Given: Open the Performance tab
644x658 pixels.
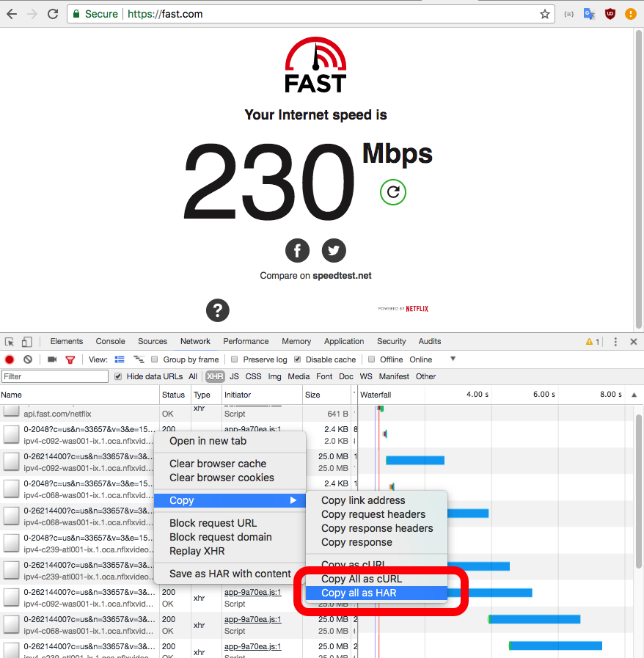Looking at the screenshot, I should pyautogui.click(x=246, y=341).
